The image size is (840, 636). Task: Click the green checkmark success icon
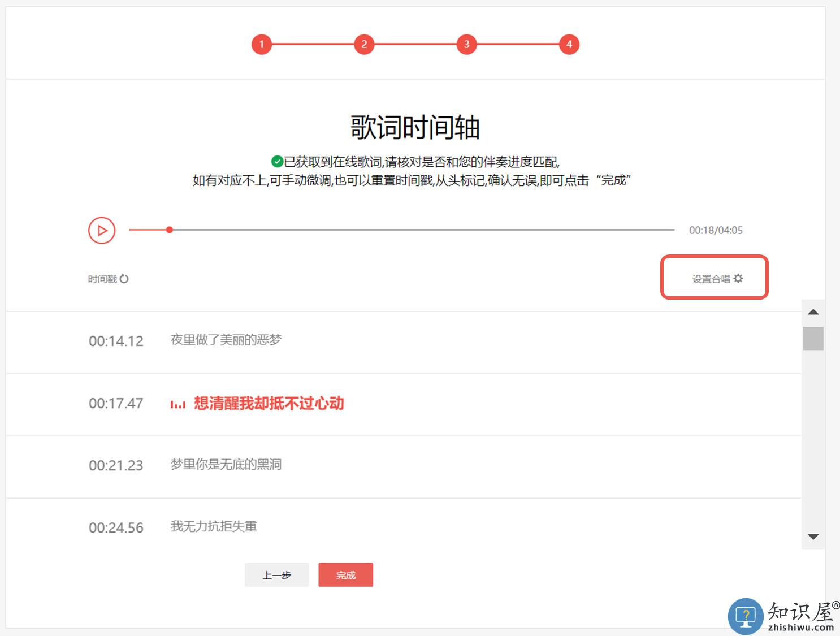[277, 162]
